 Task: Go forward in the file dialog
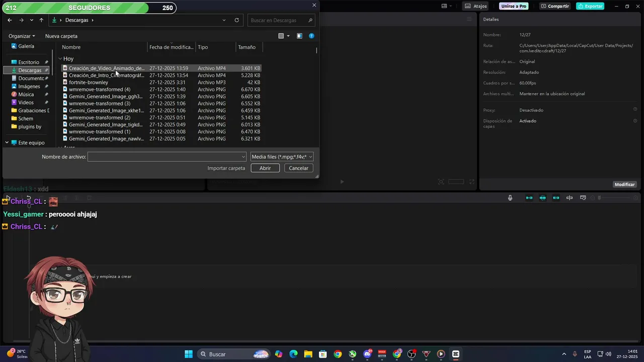pos(21,20)
